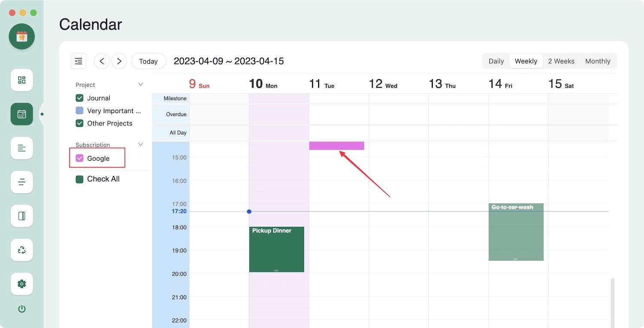Enable the Very Important project checkbox
Image resolution: width=644 pixels, height=328 pixels.
point(79,110)
